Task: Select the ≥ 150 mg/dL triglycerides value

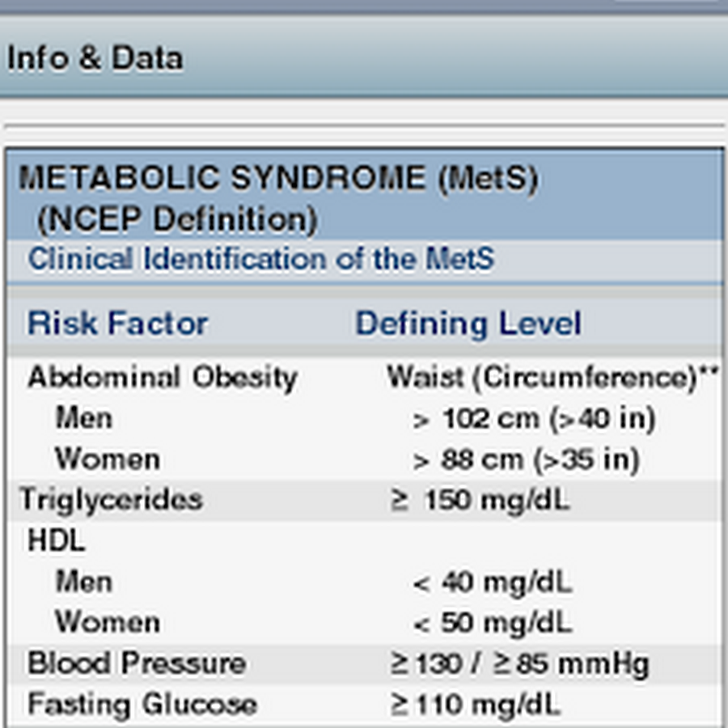Action: [480, 500]
